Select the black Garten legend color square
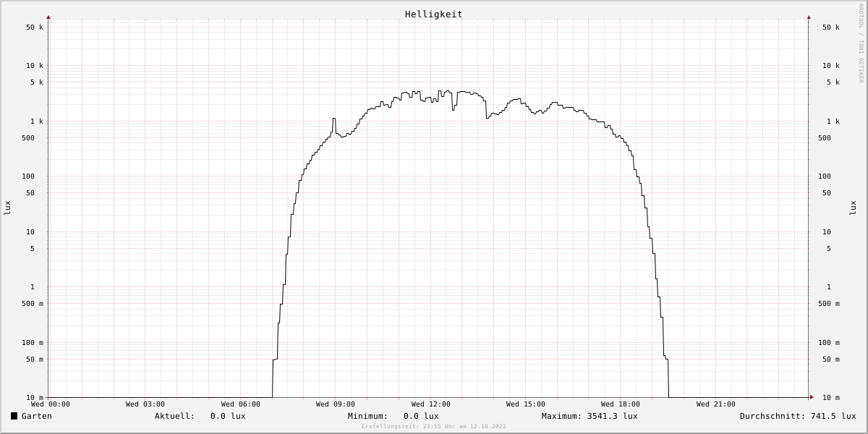 (x=14, y=416)
